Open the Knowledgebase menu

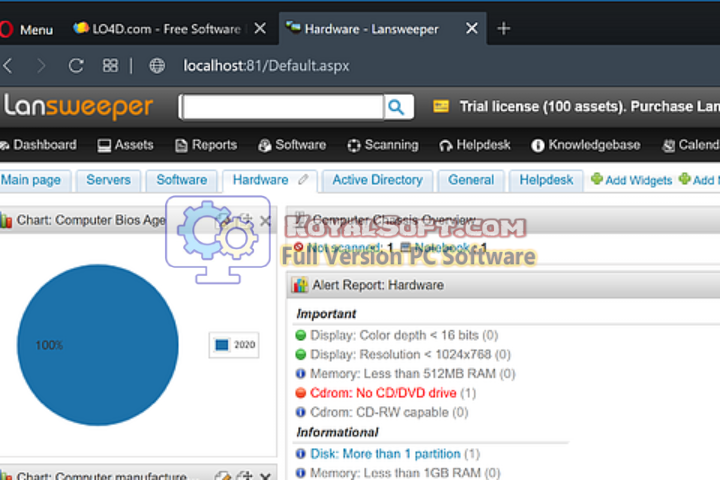point(585,145)
